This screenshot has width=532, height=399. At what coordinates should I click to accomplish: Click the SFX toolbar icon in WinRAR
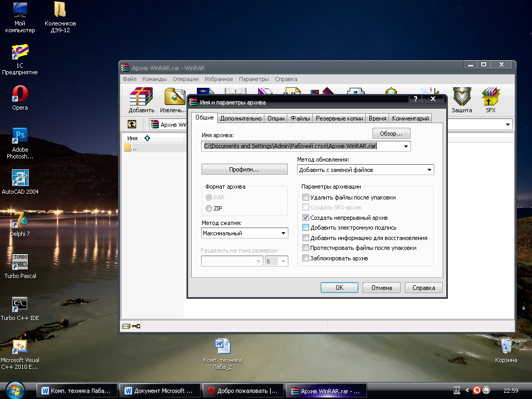tap(490, 100)
